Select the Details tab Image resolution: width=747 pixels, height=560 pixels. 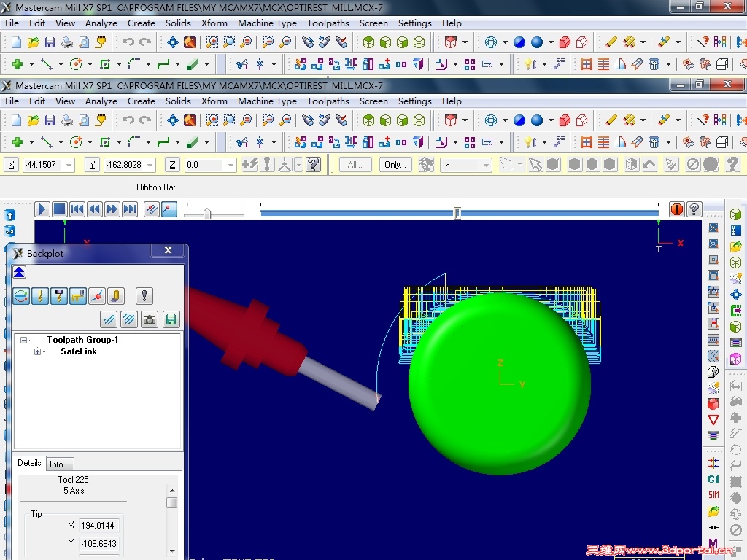pos(29,463)
